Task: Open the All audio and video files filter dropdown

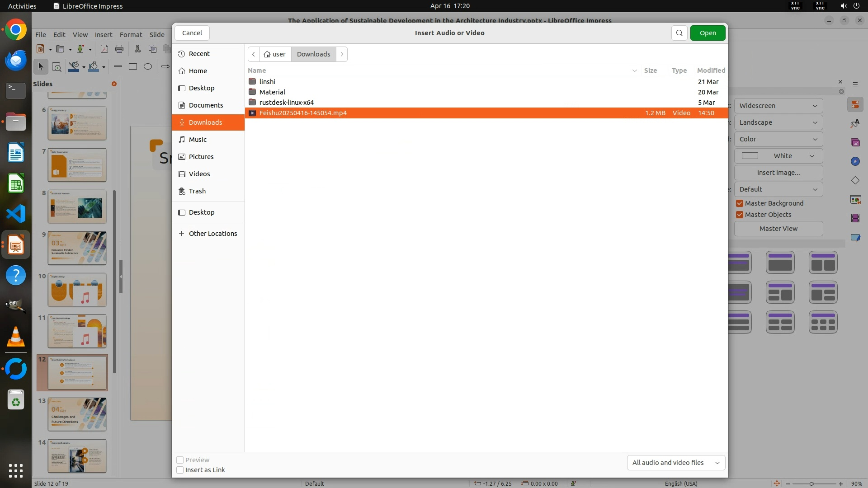Action: pos(676,463)
